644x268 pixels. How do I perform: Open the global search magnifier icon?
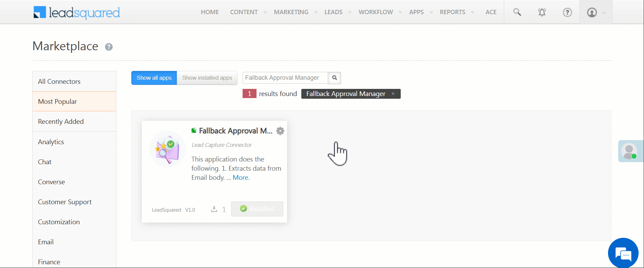[517, 12]
